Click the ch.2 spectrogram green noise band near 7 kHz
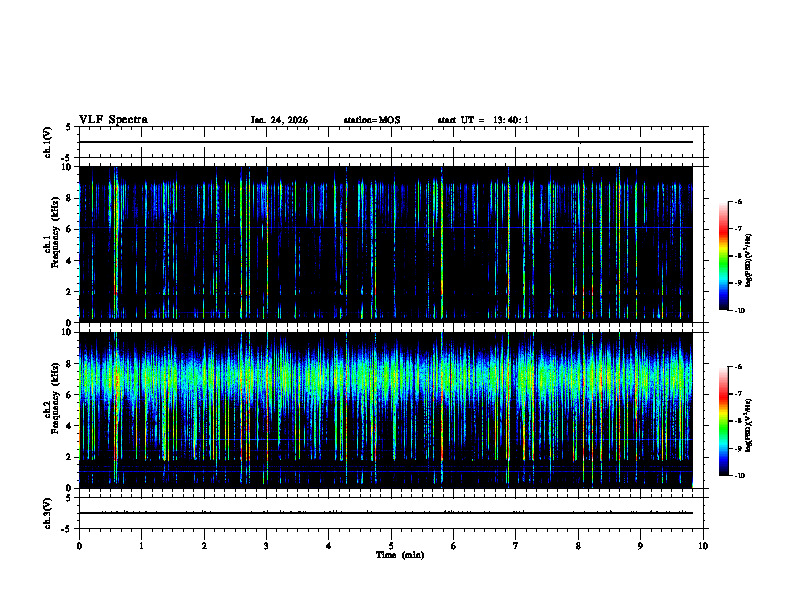 (386, 377)
